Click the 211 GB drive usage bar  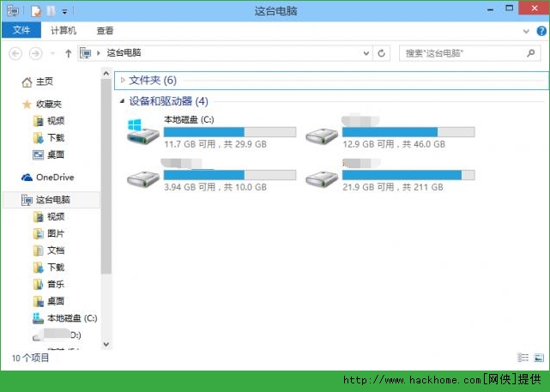[x=408, y=175]
